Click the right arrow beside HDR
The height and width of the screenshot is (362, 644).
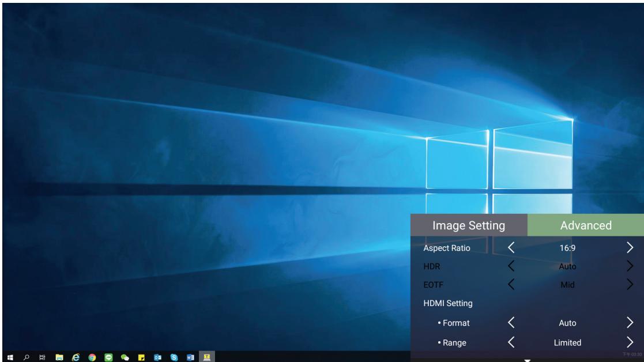(x=630, y=266)
